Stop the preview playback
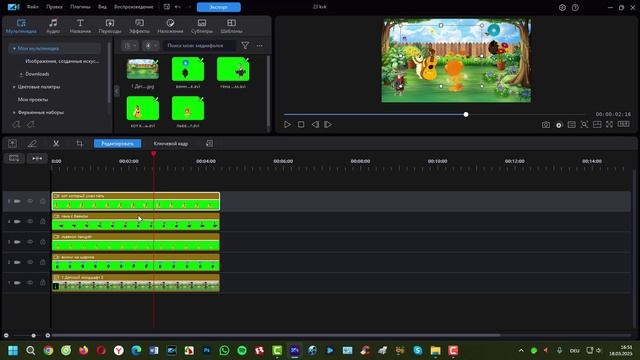The width and height of the screenshot is (640, 360). pos(301,124)
